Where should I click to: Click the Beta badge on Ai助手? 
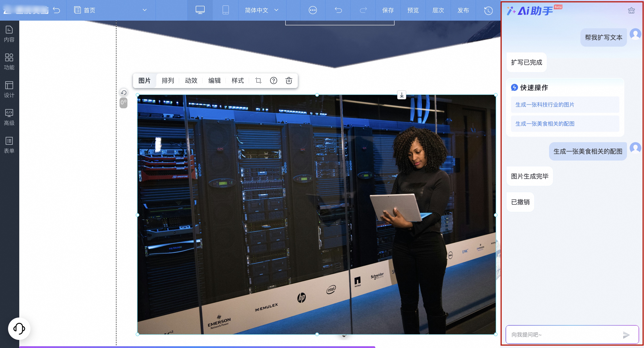[x=558, y=7]
